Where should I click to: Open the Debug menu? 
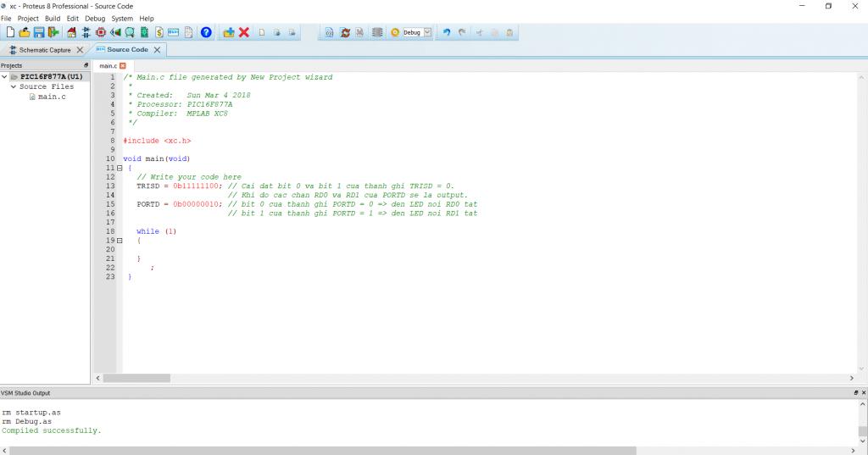pos(95,19)
